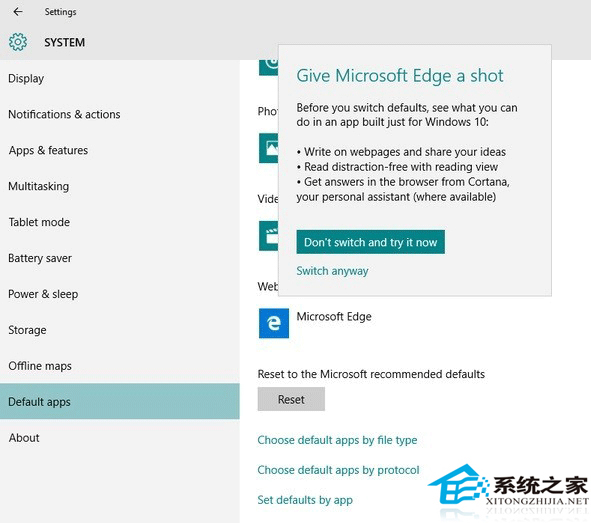The height and width of the screenshot is (523, 591).
Task: Click the System gear icon
Action: coord(18,42)
